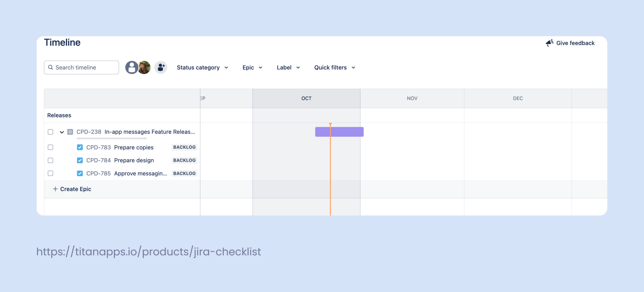The height and width of the screenshot is (292, 644).
Task: Open the CPD-238 In-app messages release link
Action: click(135, 132)
